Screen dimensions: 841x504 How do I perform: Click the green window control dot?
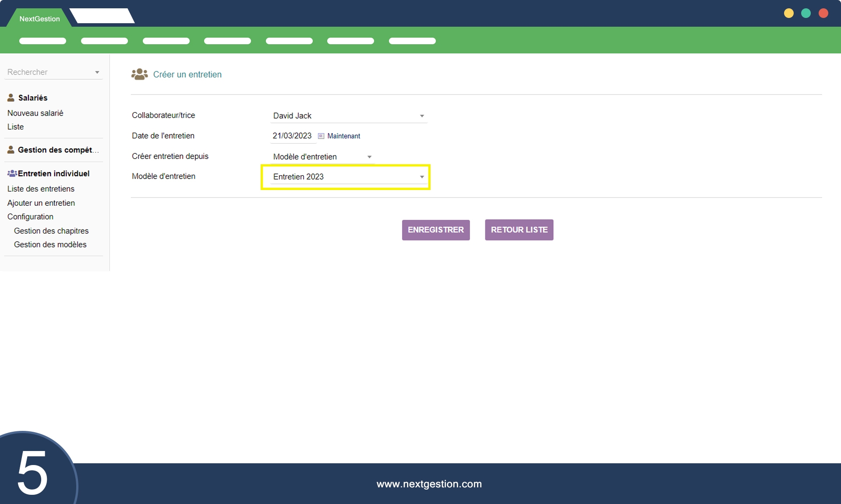pos(806,13)
